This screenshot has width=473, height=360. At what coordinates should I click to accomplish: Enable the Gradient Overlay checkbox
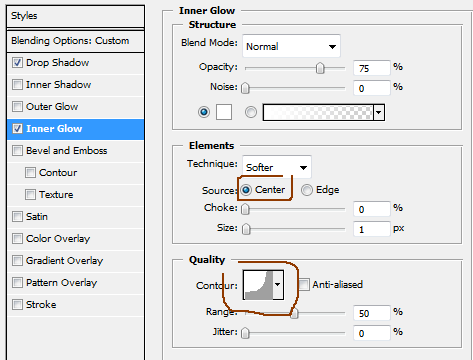coord(17,261)
